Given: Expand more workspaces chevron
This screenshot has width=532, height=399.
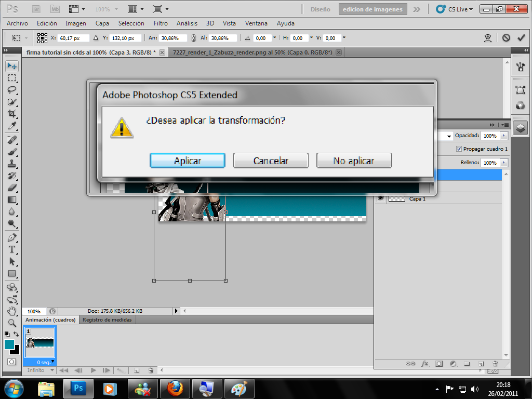Looking at the screenshot, I should pos(417,9).
